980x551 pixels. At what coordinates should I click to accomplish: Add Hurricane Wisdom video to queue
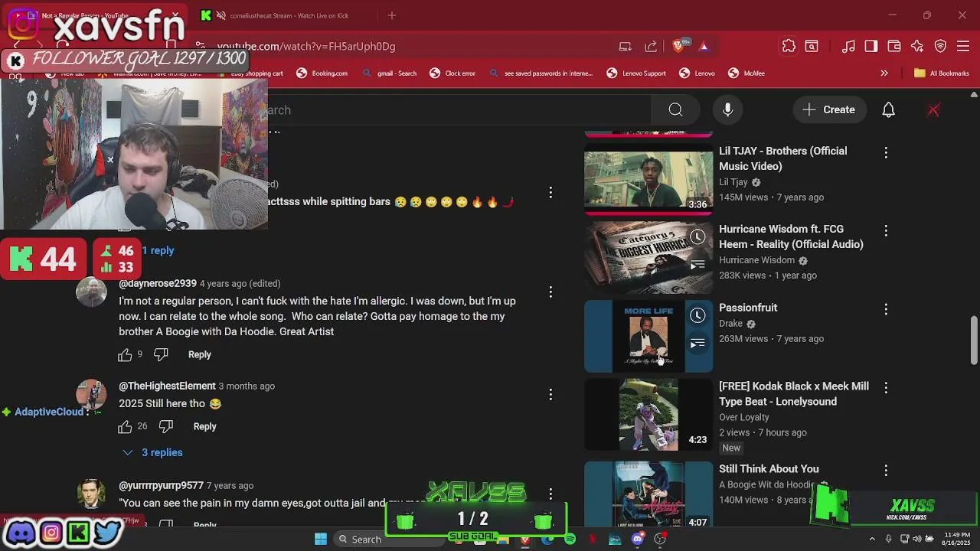click(697, 265)
